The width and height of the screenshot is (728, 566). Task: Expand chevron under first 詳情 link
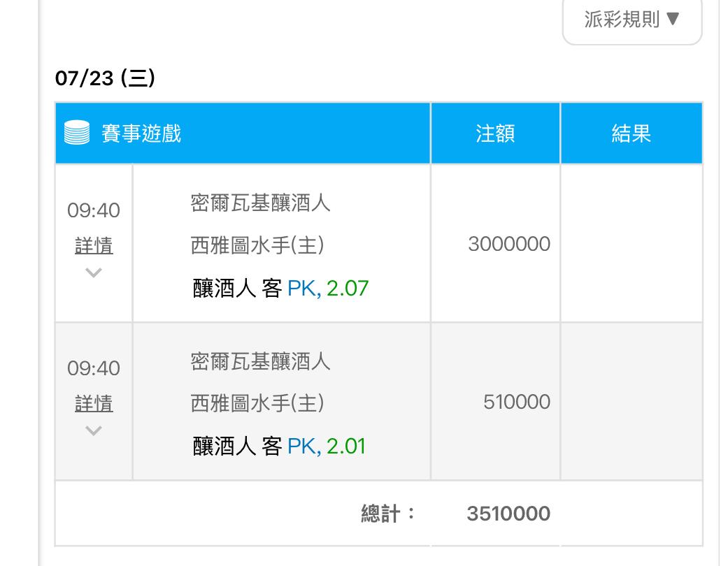94,273
